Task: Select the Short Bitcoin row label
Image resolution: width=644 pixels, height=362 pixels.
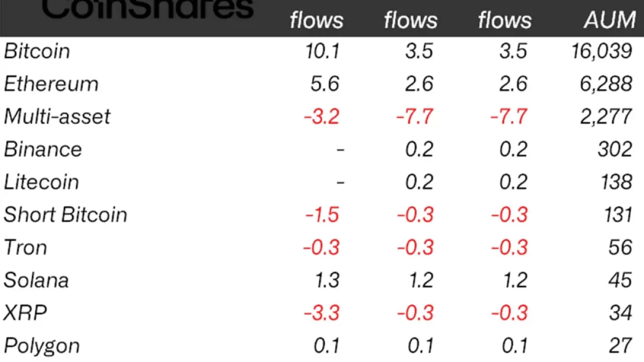Action: [x=65, y=215]
